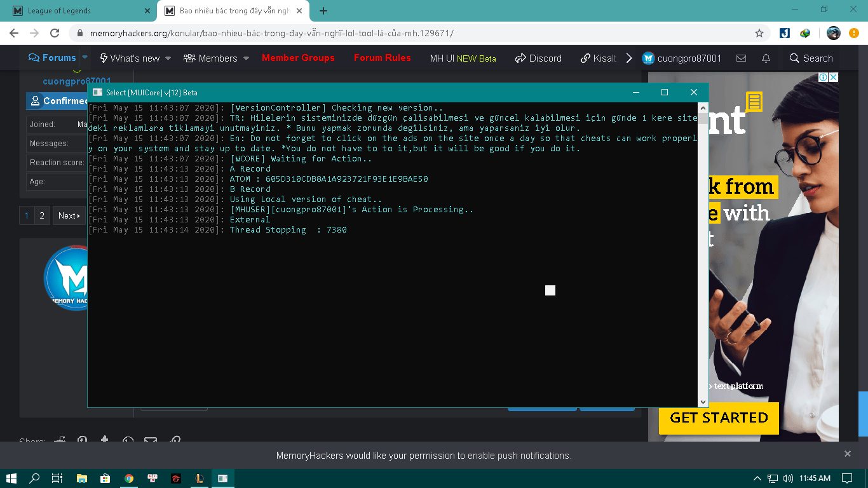This screenshot has height=488, width=868.
Task: Open a new browser tab
Action: pos(323,11)
